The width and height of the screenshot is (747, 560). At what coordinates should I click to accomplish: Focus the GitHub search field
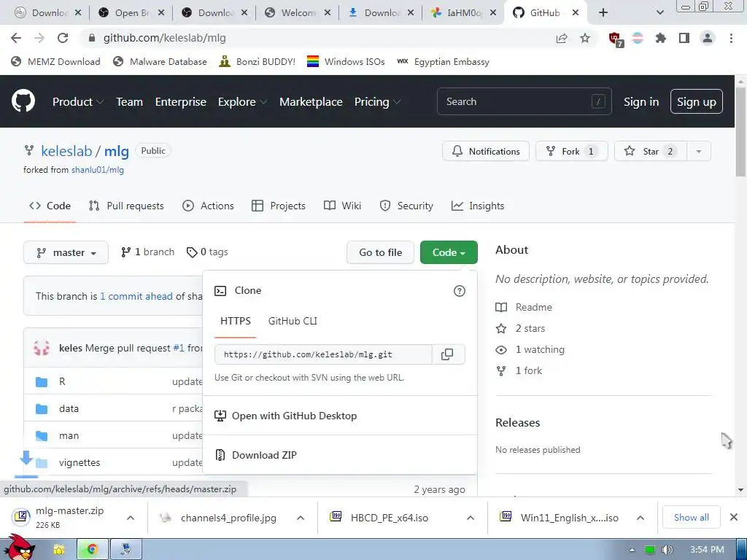524,101
